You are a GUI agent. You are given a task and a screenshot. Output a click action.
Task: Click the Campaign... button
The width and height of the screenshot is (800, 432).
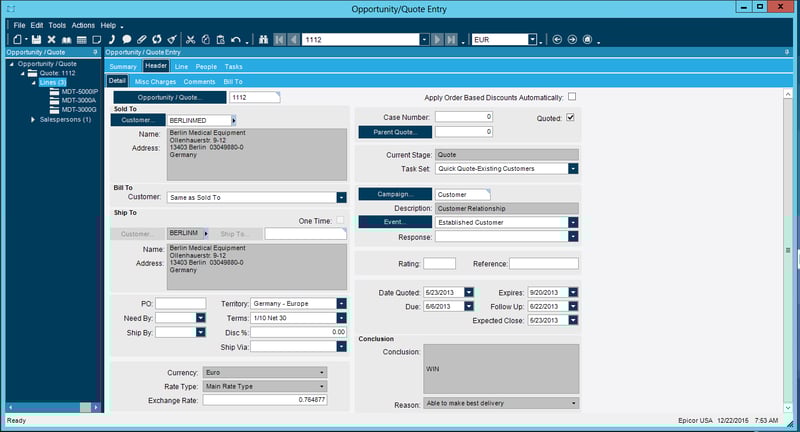(x=395, y=194)
